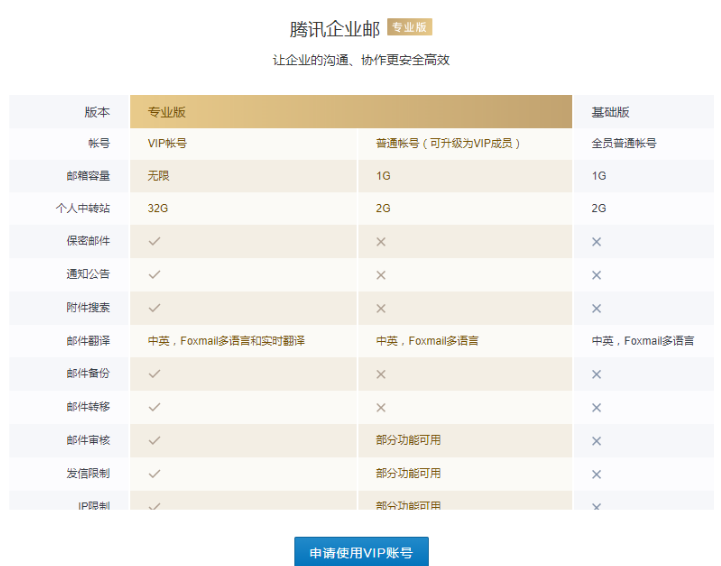The width and height of the screenshot is (721, 566).
Task: Click the 邮箱容量 row label
Action: [x=88, y=176]
